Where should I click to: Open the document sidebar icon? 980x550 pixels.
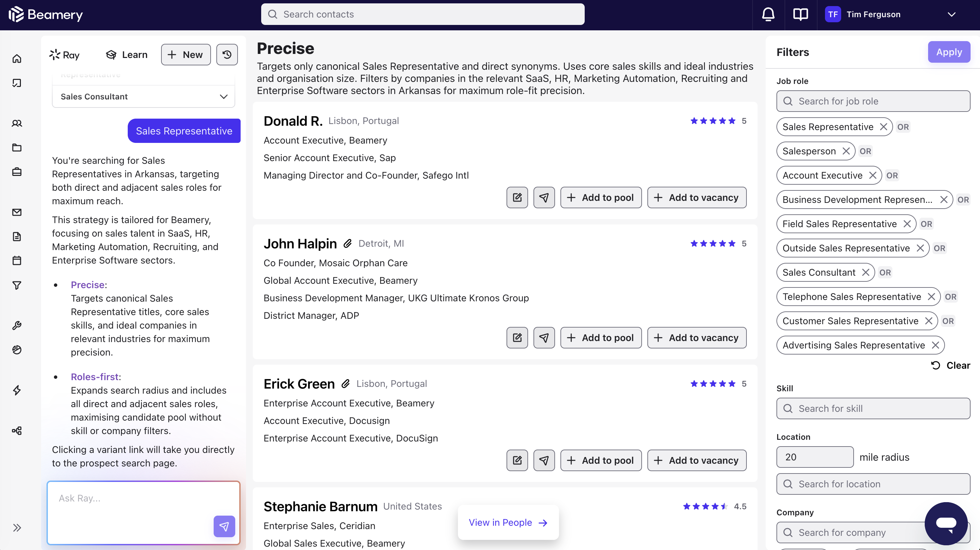click(17, 237)
